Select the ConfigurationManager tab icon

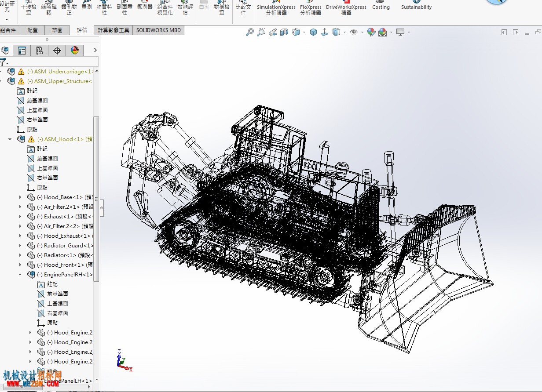pyautogui.click(x=40, y=51)
